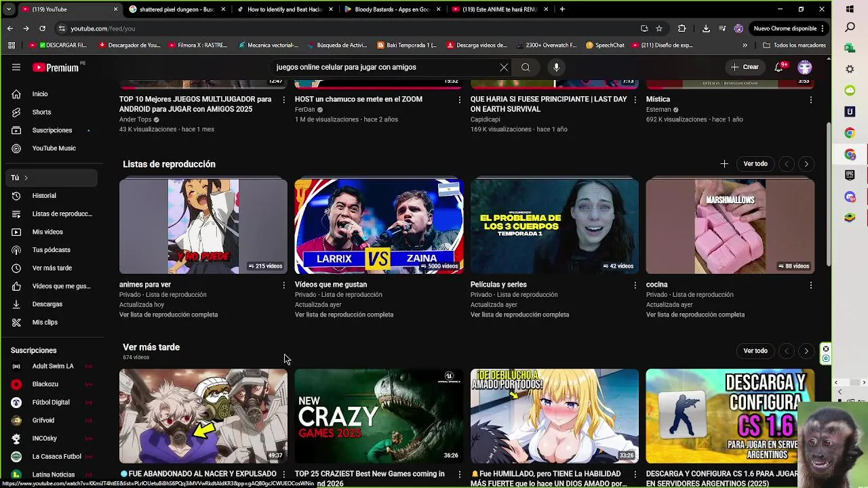Click Ver todo for Listas de reproducción
Screen dimensions: 868x488
coord(755,164)
